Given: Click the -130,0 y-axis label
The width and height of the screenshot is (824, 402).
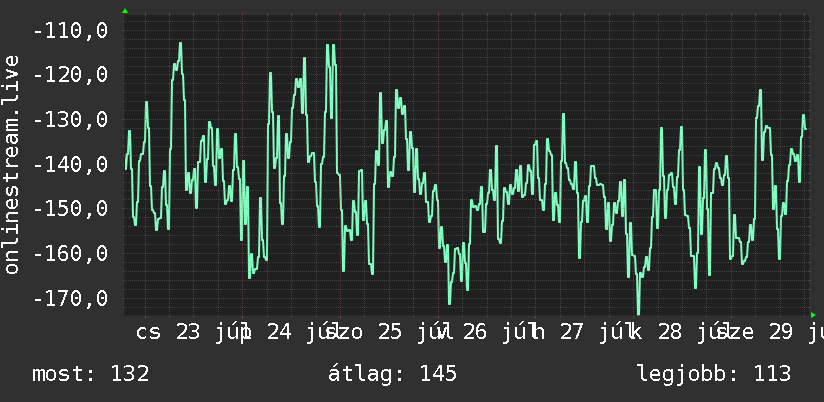Looking at the screenshot, I should tap(70, 119).
